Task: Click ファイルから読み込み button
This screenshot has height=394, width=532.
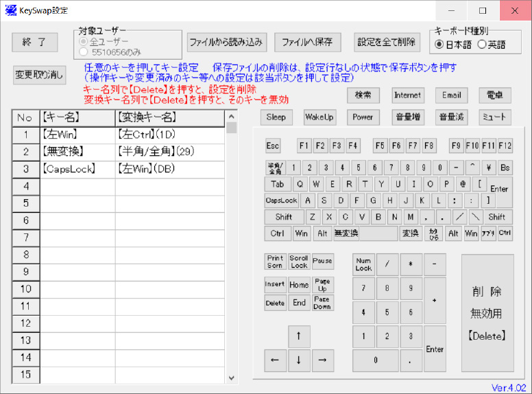Action: click(x=226, y=42)
